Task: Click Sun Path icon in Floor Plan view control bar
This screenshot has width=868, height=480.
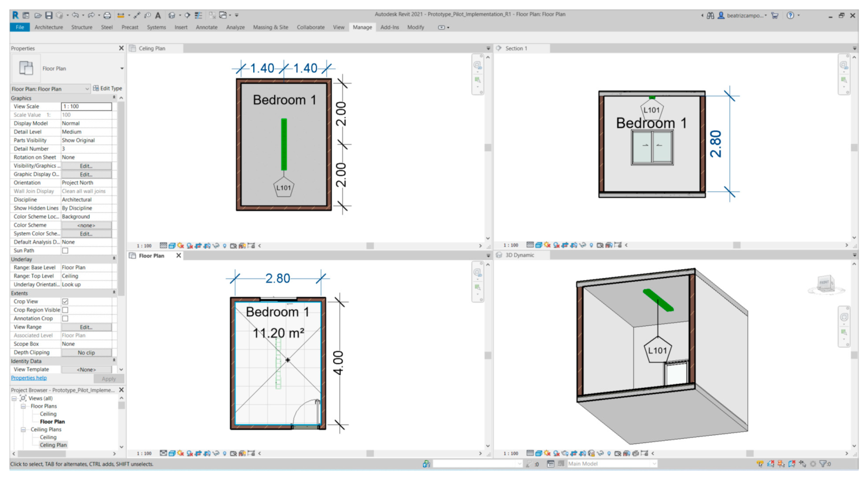Action: click(x=181, y=454)
